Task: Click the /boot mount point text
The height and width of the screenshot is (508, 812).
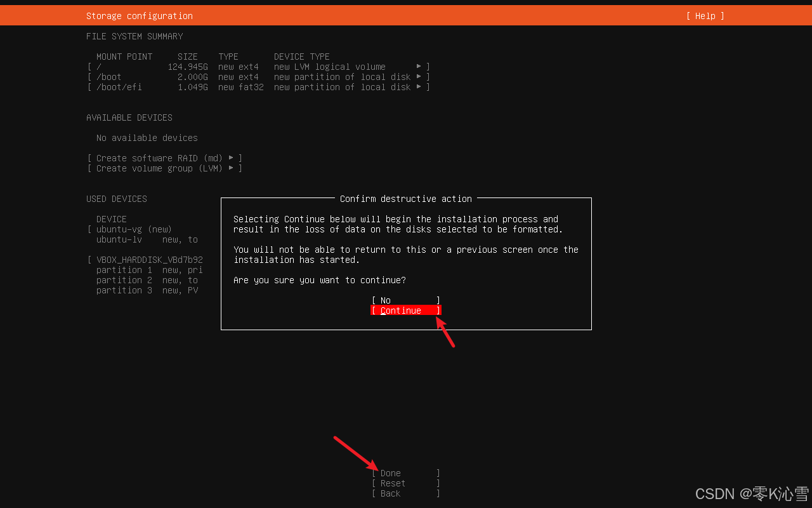Action: (x=109, y=77)
